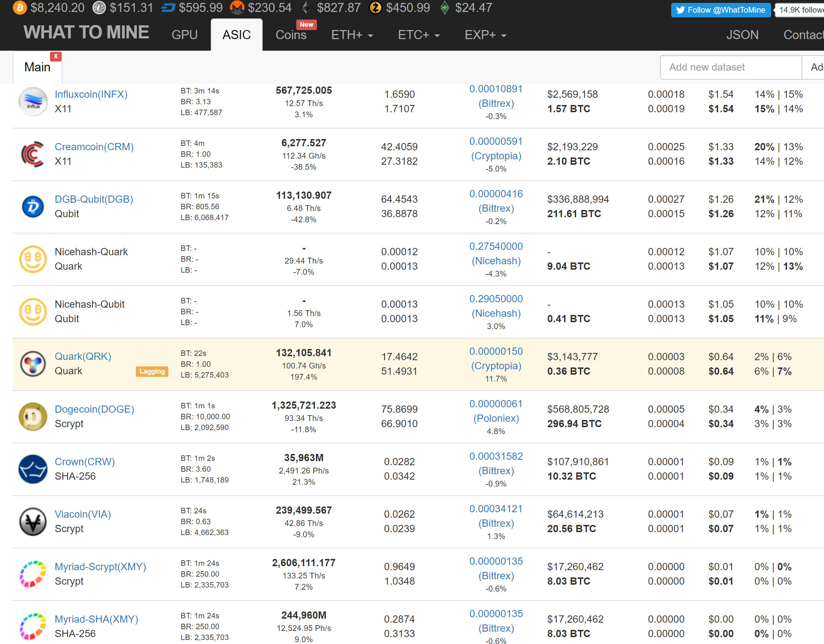Open the Myriad-Scrypt(XMY) coin link
824x644 pixels.
click(100, 566)
